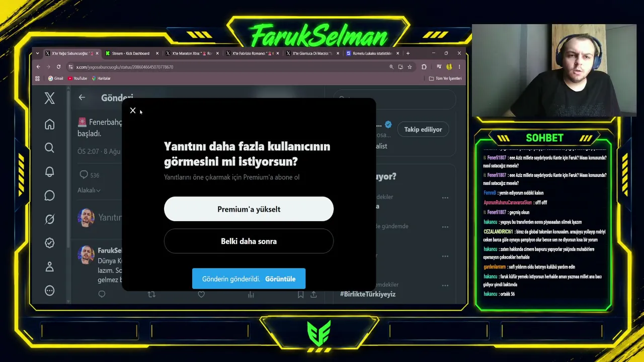Open X notifications bell
This screenshot has width=644, height=362.
click(x=49, y=171)
